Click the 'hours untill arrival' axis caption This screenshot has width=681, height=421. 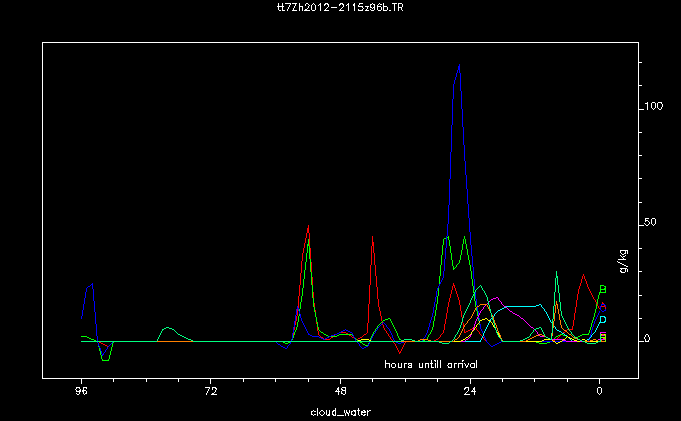[431, 364]
